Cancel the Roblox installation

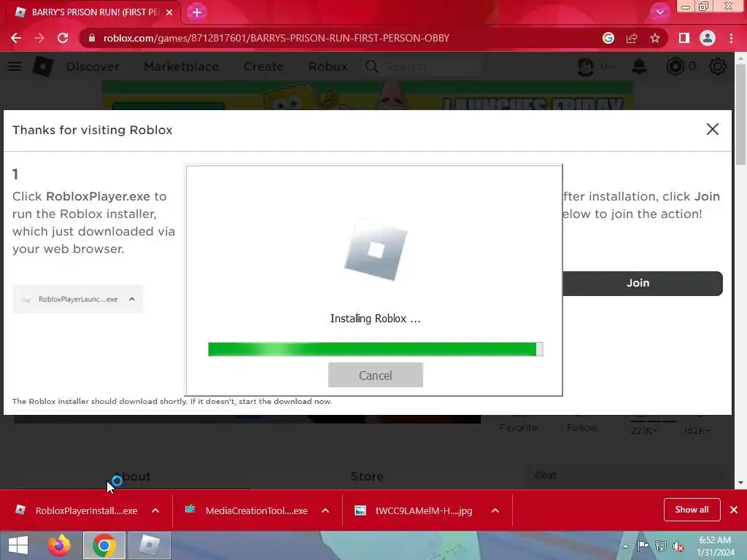(x=376, y=376)
